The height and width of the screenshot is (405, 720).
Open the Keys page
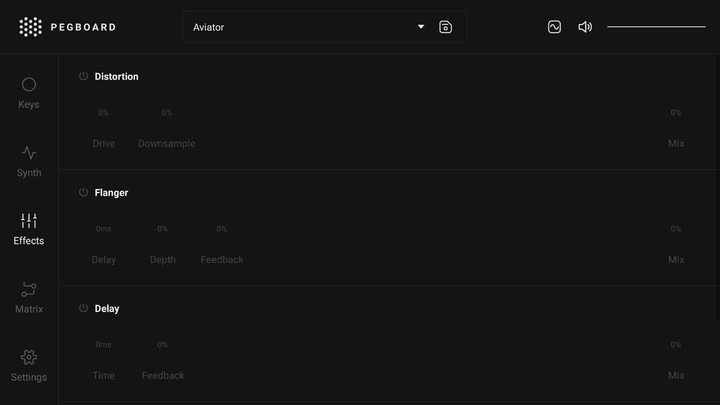[29, 92]
